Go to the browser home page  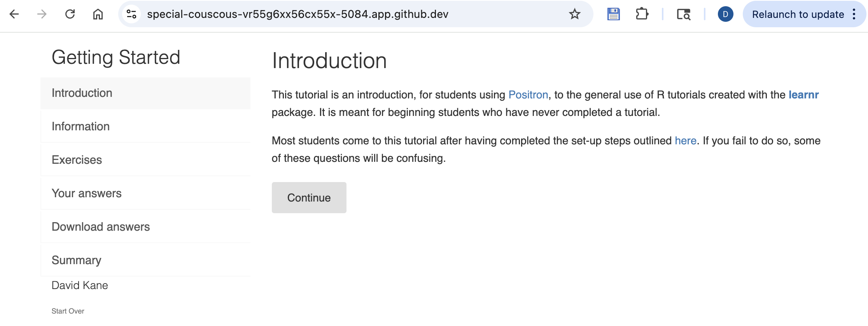point(98,14)
